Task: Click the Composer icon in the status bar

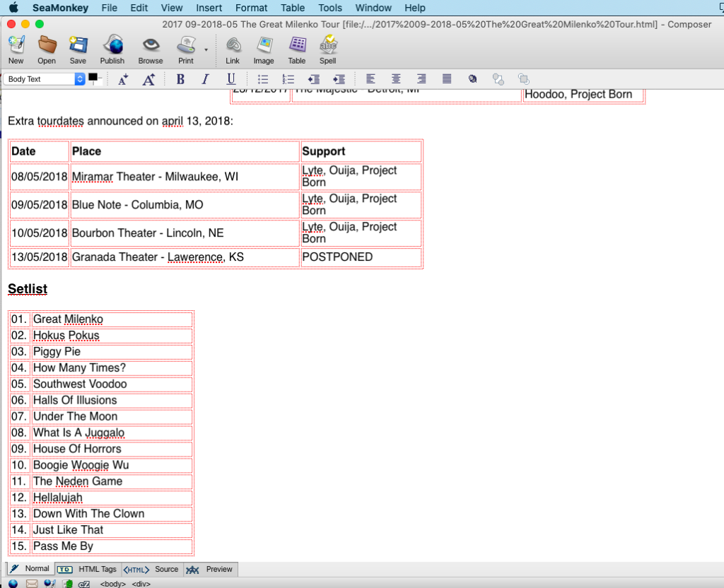Action: [50, 584]
